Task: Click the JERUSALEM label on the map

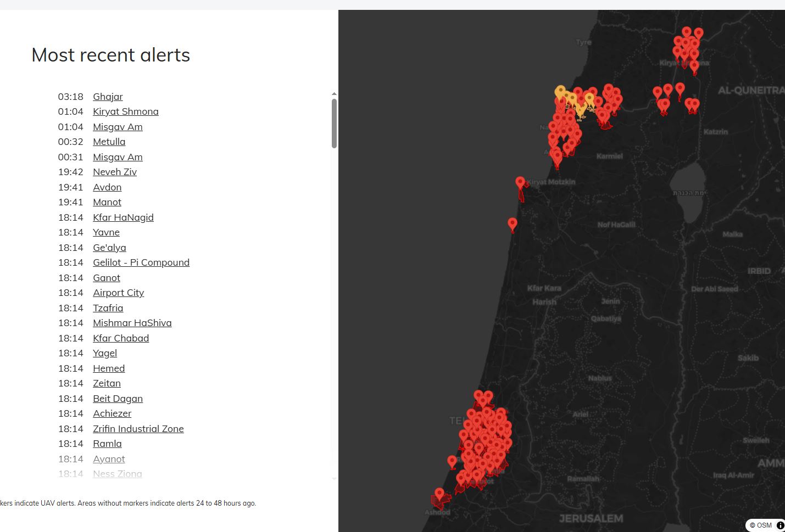Action: point(591,518)
